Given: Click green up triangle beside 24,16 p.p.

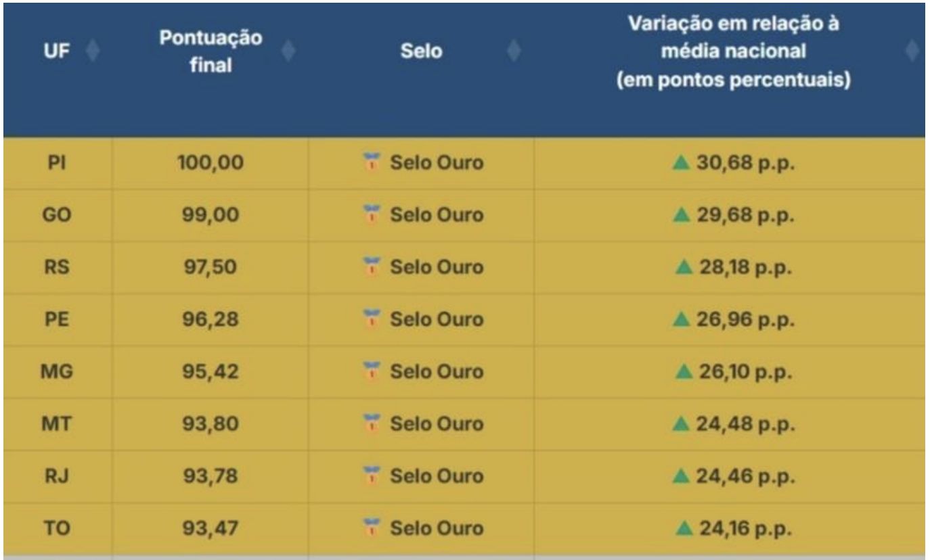Looking at the screenshot, I should click(684, 528).
